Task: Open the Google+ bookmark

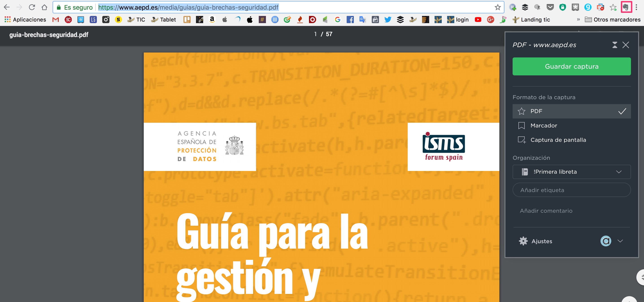Action: coord(490,20)
